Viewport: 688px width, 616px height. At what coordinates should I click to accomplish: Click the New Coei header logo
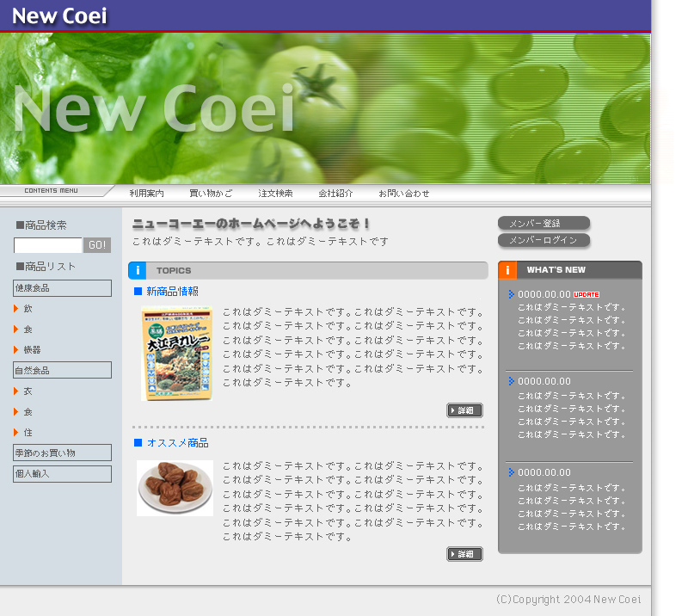tap(60, 15)
